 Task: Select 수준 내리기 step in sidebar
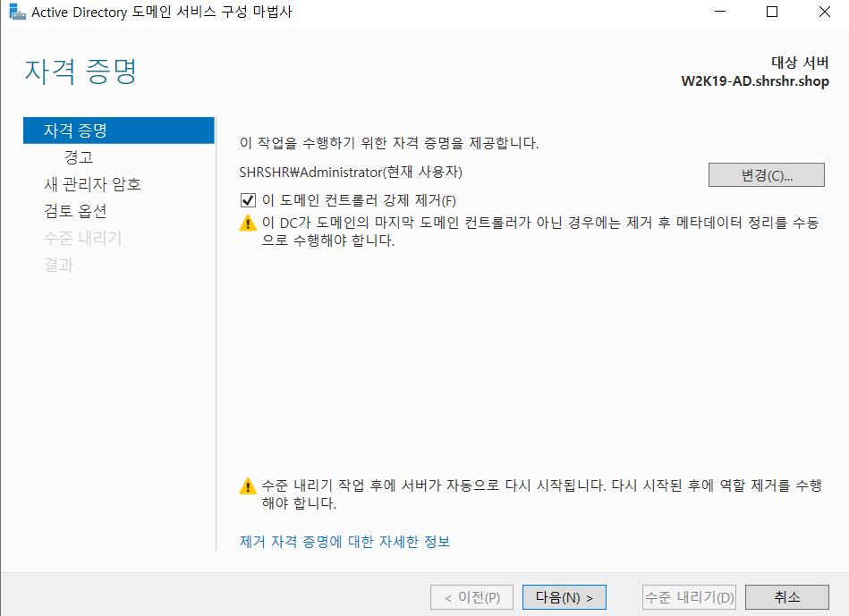(x=83, y=238)
